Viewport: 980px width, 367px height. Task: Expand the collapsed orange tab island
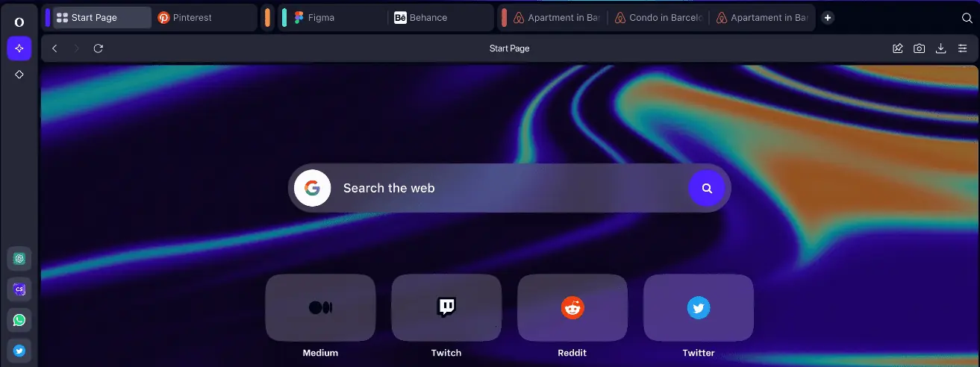(x=267, y=18)
